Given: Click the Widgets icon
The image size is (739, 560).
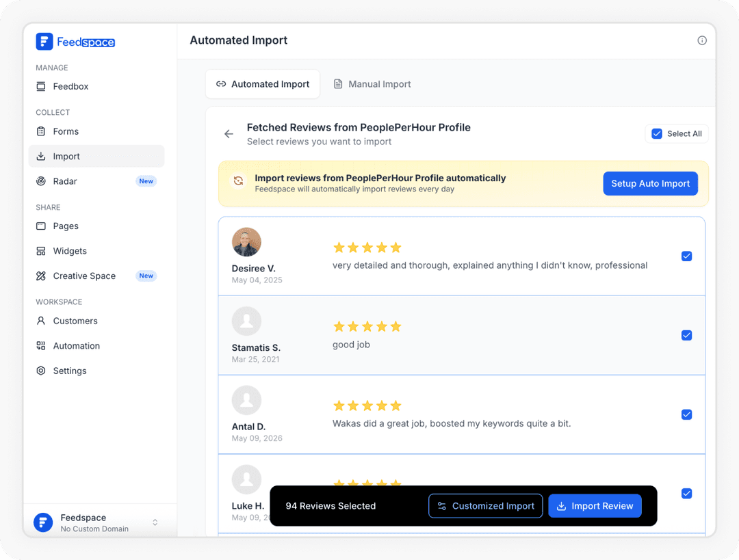Looking at the screenshot, I should pos(41,251).
